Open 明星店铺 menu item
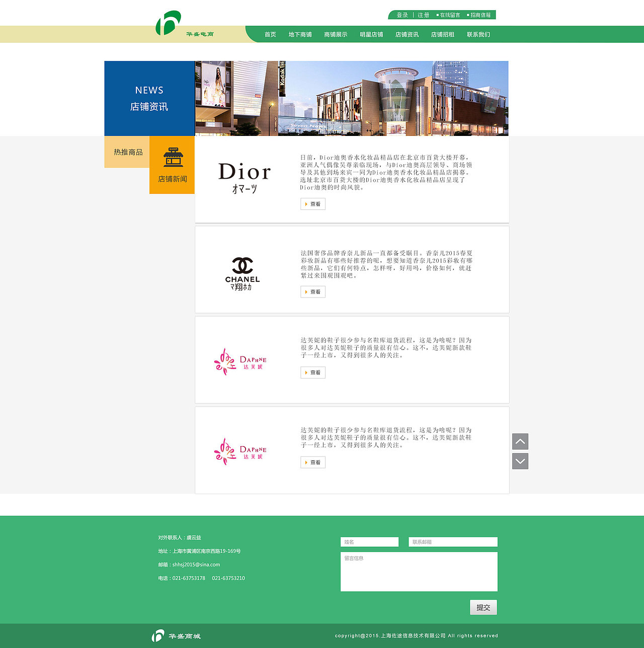Viewport: 644px width, 648px height. [x=371, y=35]
